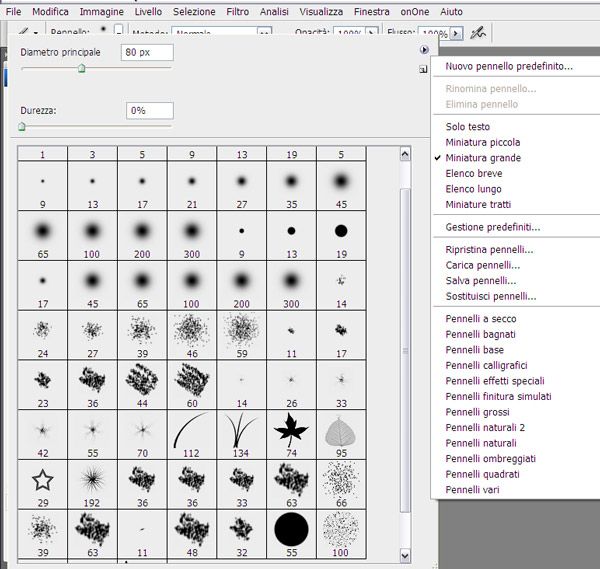Screen dimensions: 600x569
Task: Load the Pennelli a secco set
Action: point(481,319)
